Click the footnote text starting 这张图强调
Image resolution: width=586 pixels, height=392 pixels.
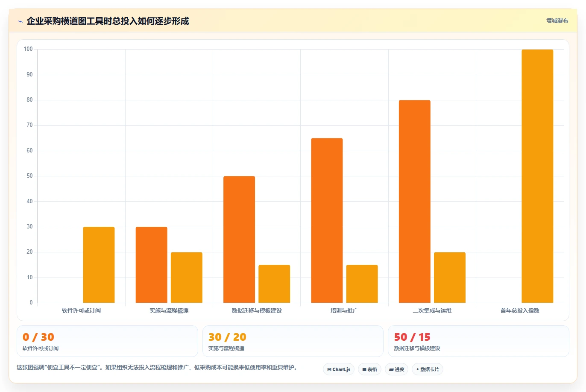point(157,367)
